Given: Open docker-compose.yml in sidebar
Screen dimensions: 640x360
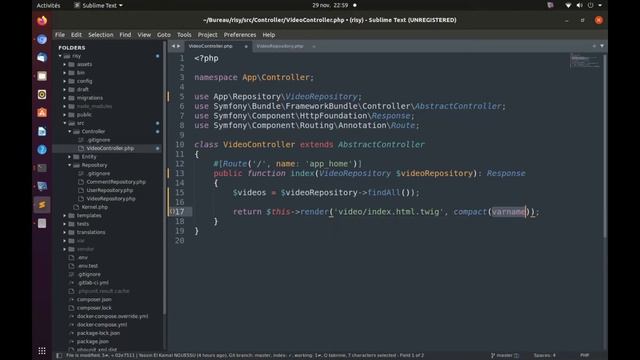Looking at the screenshot, I should (x=102, y=324).
